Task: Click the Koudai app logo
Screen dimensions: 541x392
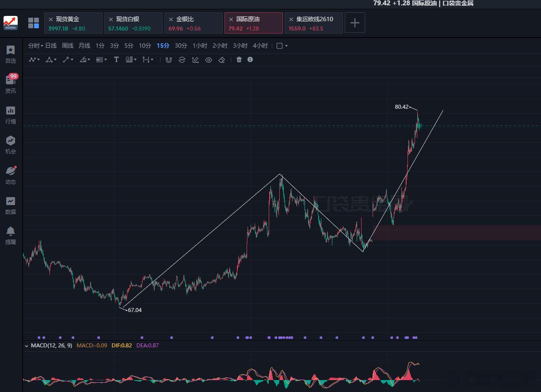Action: coord(11,23)
